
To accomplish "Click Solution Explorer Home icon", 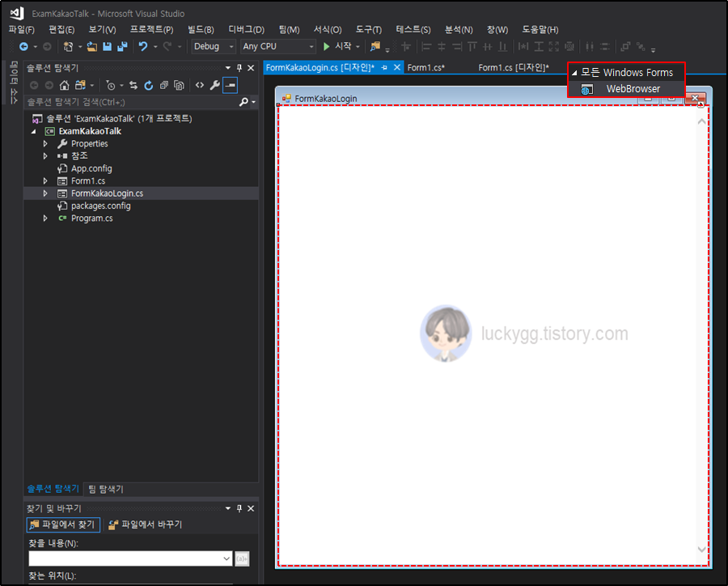I will tap(65, 85).
